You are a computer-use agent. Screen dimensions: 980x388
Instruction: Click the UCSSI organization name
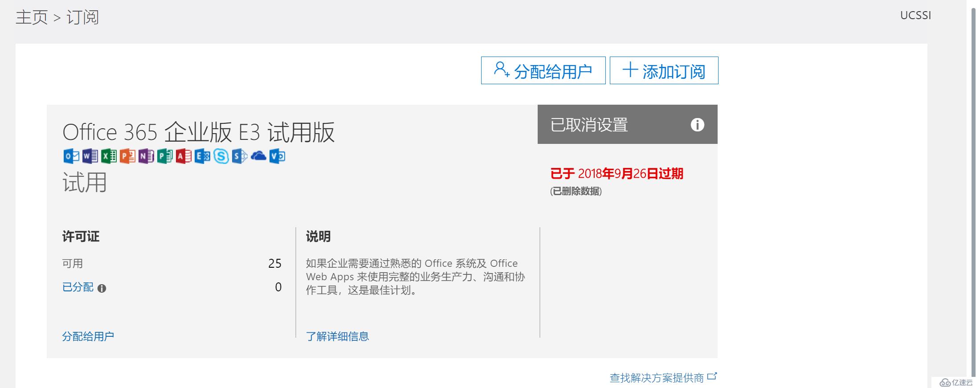[x=915, y=16]
